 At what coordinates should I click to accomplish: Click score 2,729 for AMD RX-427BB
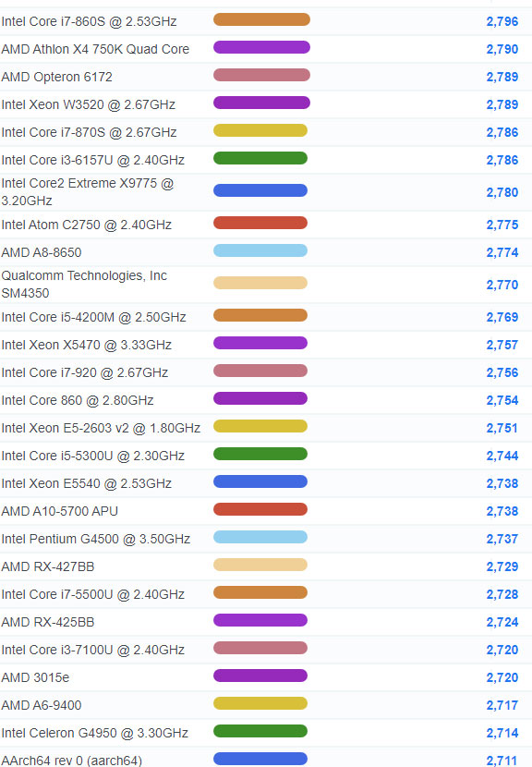502,567
